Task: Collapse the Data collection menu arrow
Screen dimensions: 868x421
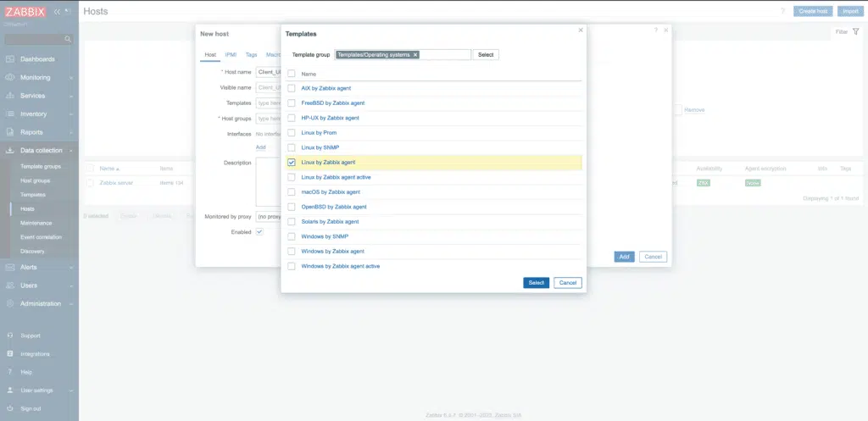Action: [71, 151]
